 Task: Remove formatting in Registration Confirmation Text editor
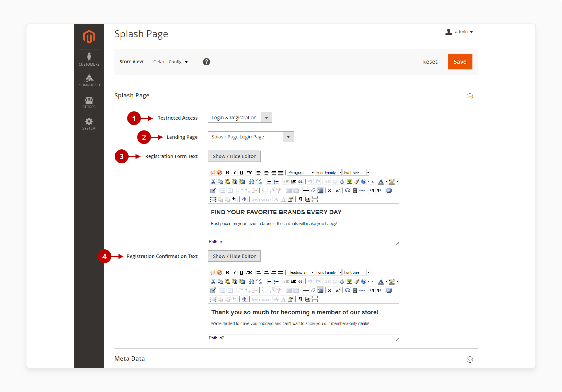click(x=313, y=290)
